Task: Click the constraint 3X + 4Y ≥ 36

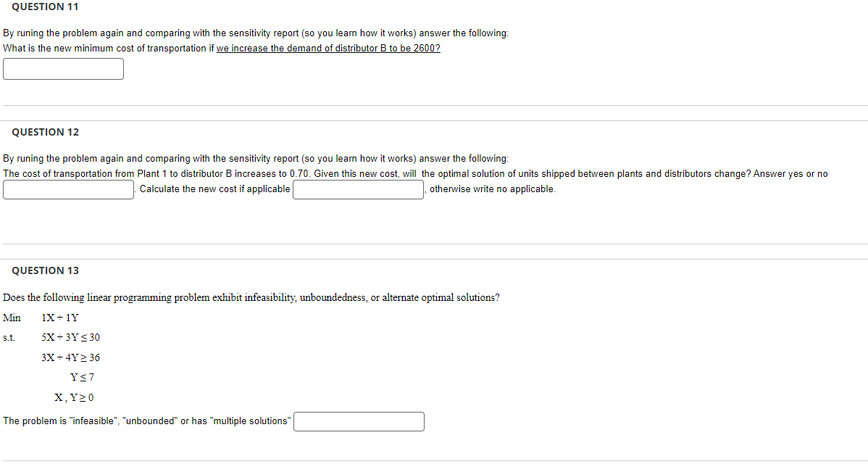Action: (x=71, y=357)
